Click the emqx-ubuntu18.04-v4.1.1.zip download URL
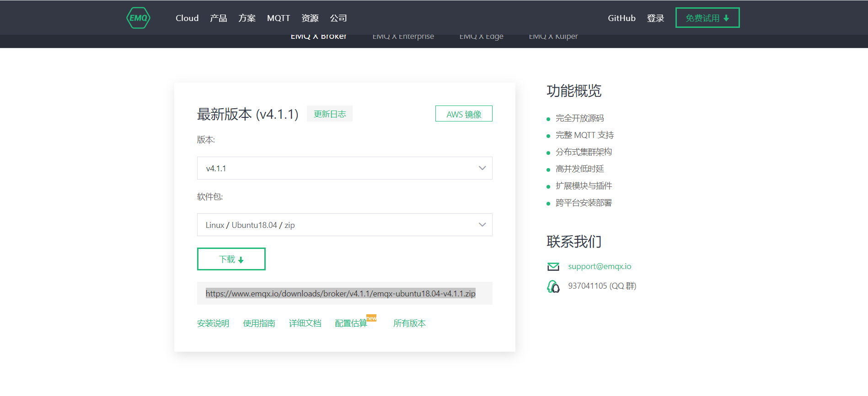This screenshot has width=868, height=396. click(x=341, y=293)
